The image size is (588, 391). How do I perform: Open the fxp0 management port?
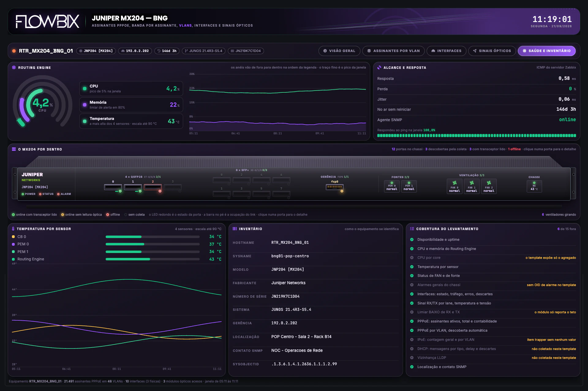click(x=334, y=187)
